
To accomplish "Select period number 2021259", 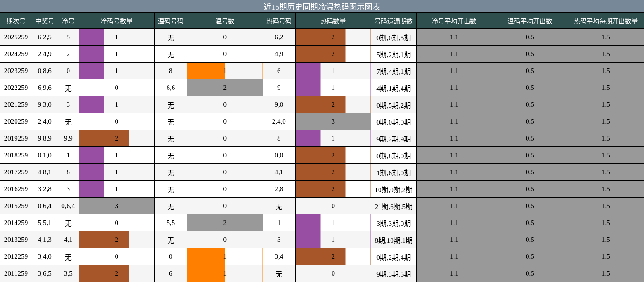I will tap(16, 104).
